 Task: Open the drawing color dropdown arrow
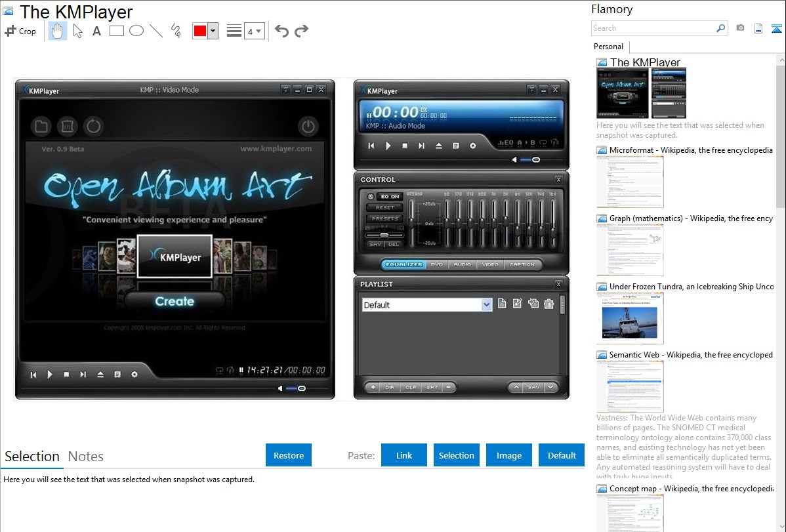coord(213,31)
